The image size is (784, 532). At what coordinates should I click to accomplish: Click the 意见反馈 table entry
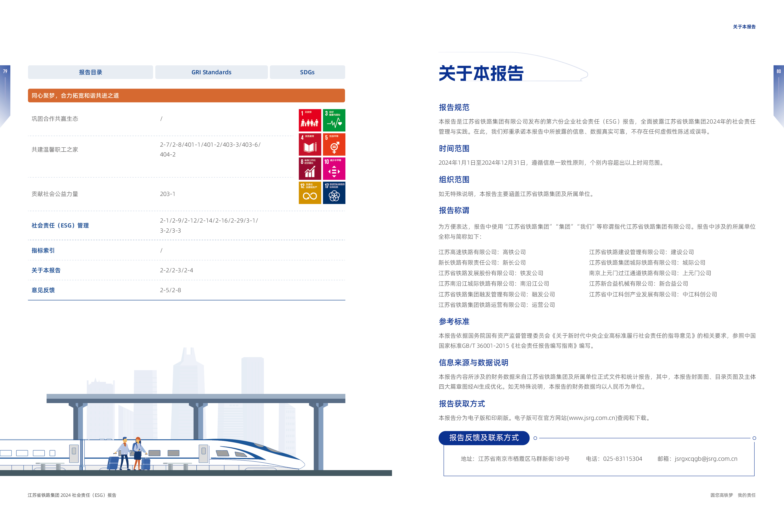(x=43, y=290)
